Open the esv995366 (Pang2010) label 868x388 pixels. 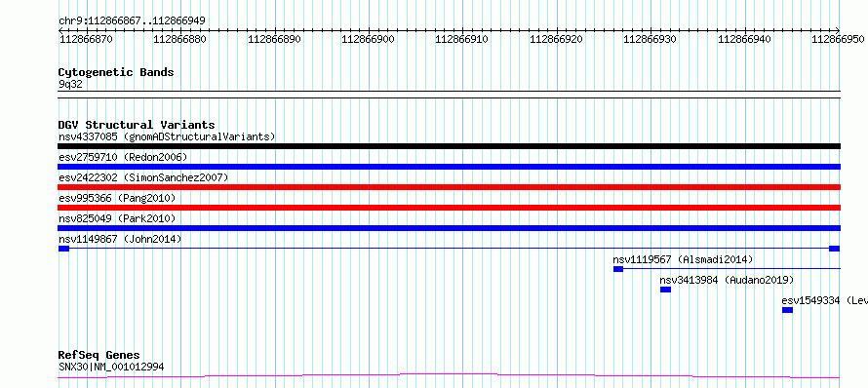(117, 198)
